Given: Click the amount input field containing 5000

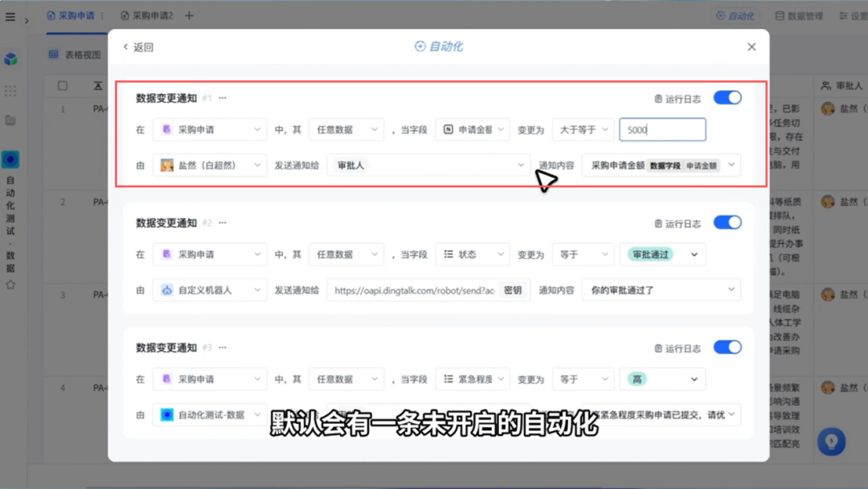Looking at the screenshot, I should [x=662, y=129].
